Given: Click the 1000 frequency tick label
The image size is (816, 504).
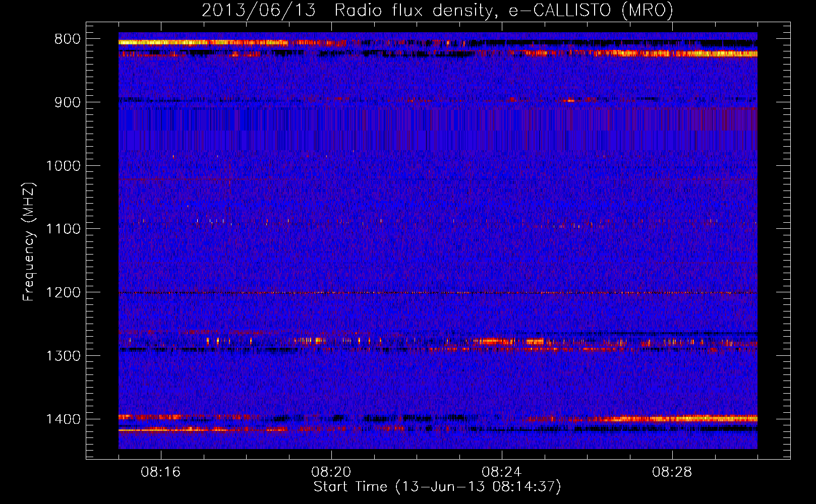Looking at the screenshot, I should 63,166.
